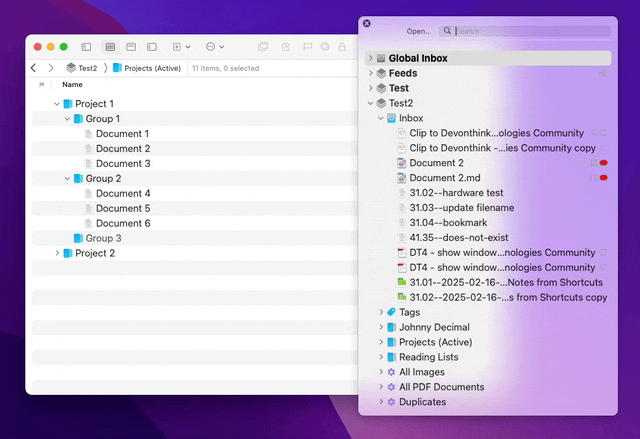The width and height of the screenshot is (640, 439).
Task: Collapse Group 2 in the list
Action: point(67,179)
